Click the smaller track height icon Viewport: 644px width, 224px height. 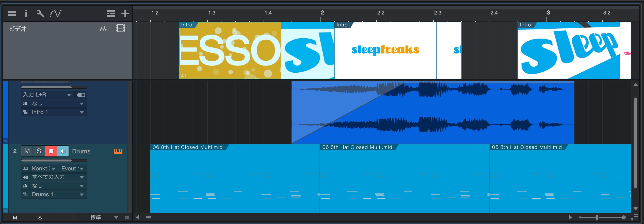(x=632, y=219)
